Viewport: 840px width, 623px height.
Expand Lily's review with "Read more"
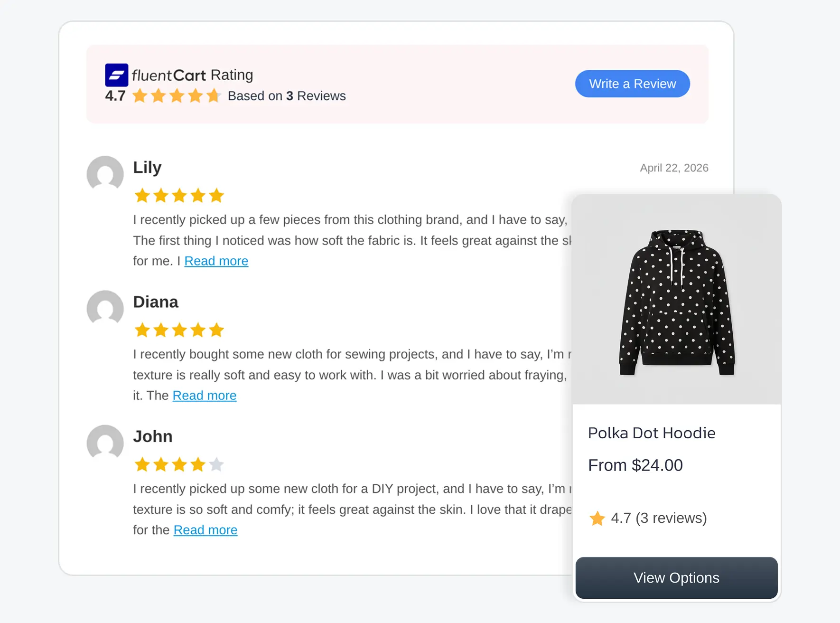point(216,261)
